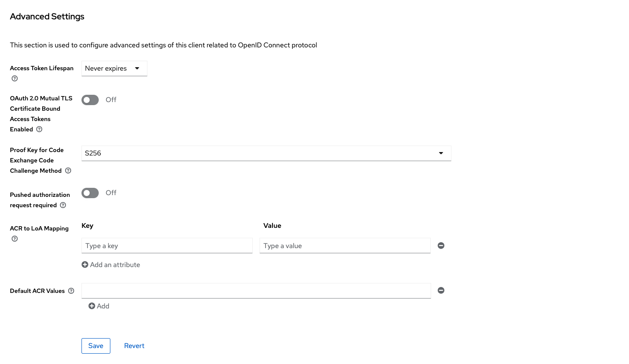Click the Default ACR Values text field

(x=256, y=291)
